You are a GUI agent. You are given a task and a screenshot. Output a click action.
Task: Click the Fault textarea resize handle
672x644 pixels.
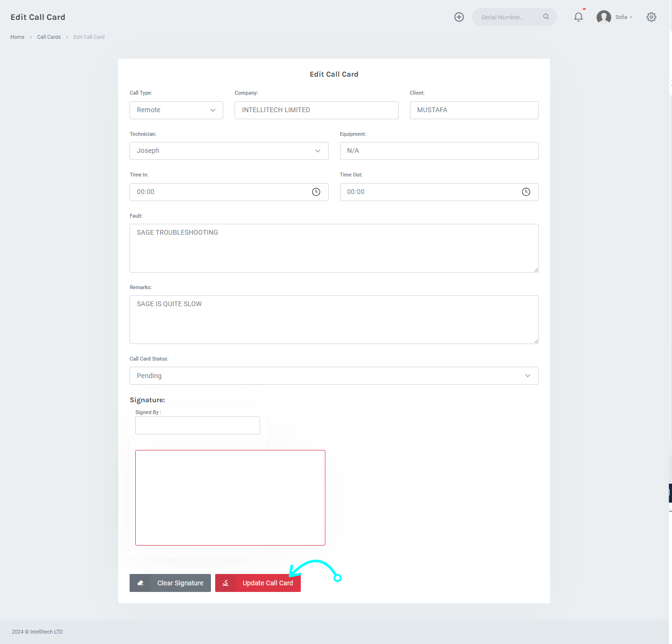535,270
